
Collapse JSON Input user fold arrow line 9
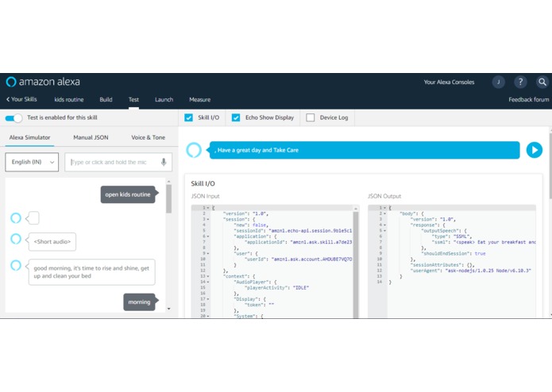(x=208, y=253)
